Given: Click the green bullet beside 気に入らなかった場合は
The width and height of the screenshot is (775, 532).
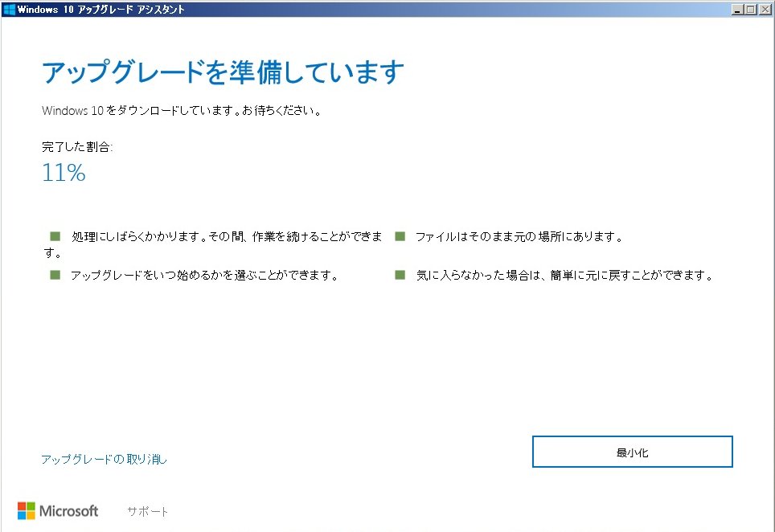Looking at the screenshot, I should tap(400, 275).
